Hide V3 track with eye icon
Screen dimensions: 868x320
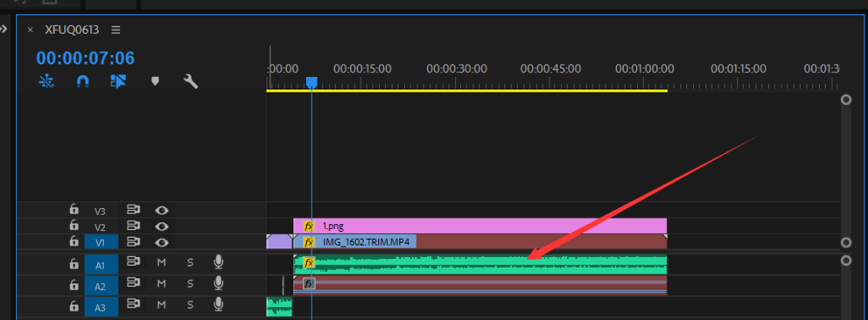coord(162,210)
